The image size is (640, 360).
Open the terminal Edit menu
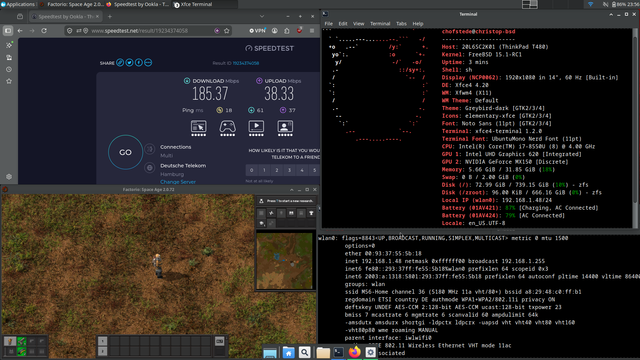343,24
